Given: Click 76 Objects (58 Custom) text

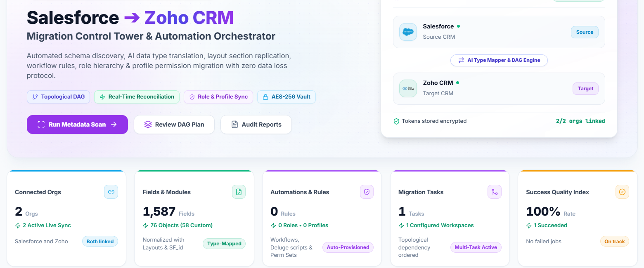Looking at the screenshot, I should 181,226.
